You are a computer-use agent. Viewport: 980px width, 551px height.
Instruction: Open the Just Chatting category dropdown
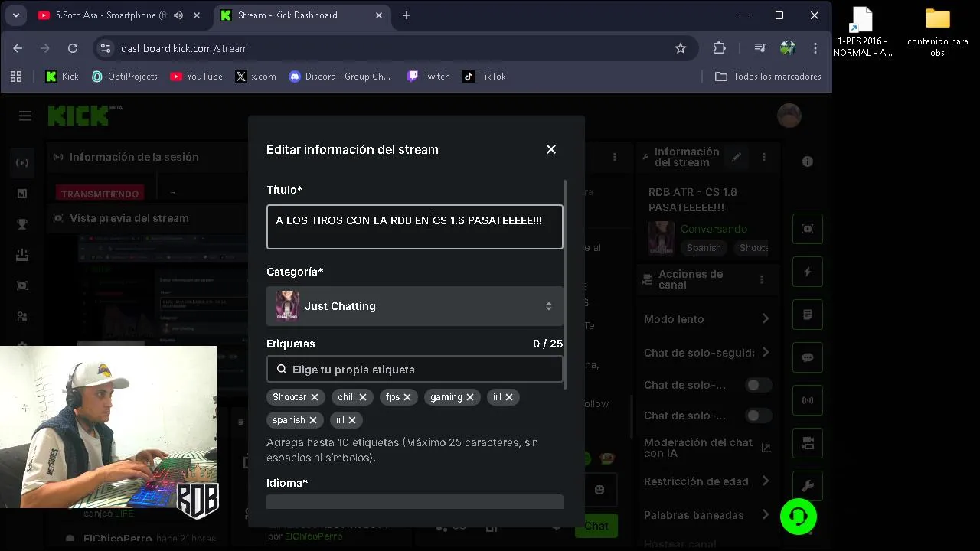pos(414,306)
